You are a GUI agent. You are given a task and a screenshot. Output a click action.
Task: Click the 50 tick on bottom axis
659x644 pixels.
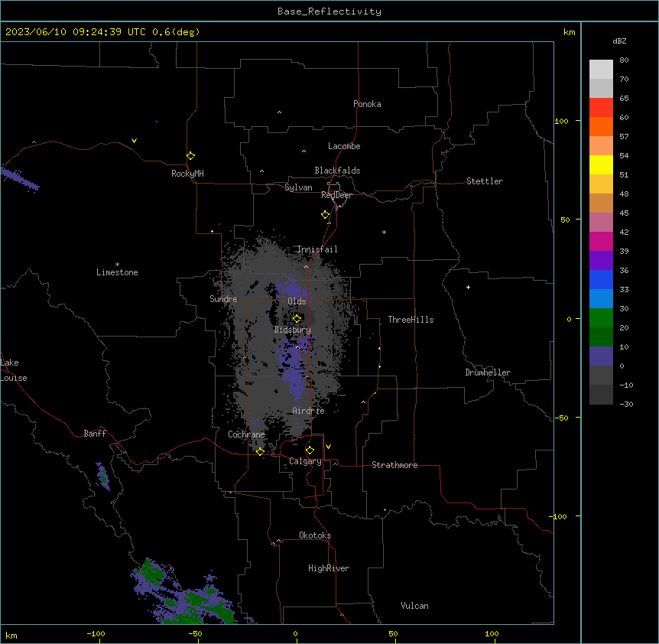point(393,633)
